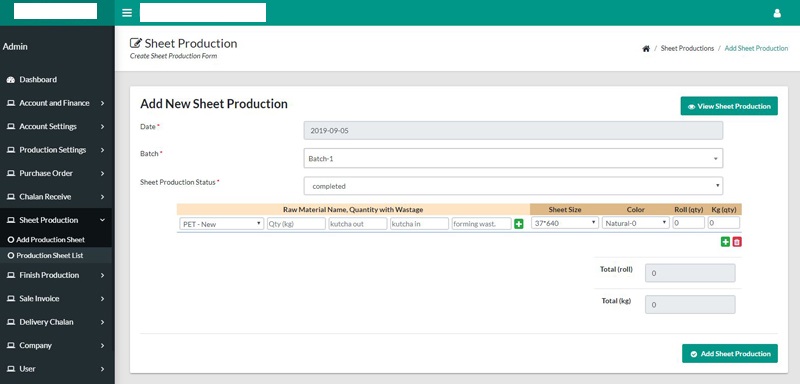Expand the Purchase Order chevron

103,173
